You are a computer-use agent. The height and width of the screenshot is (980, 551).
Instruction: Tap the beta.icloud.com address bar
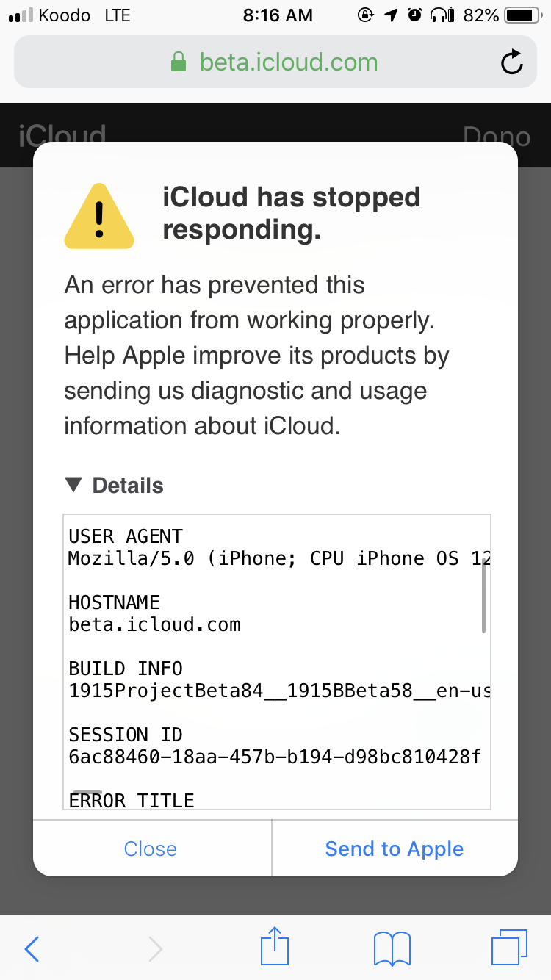click(275, 62)
